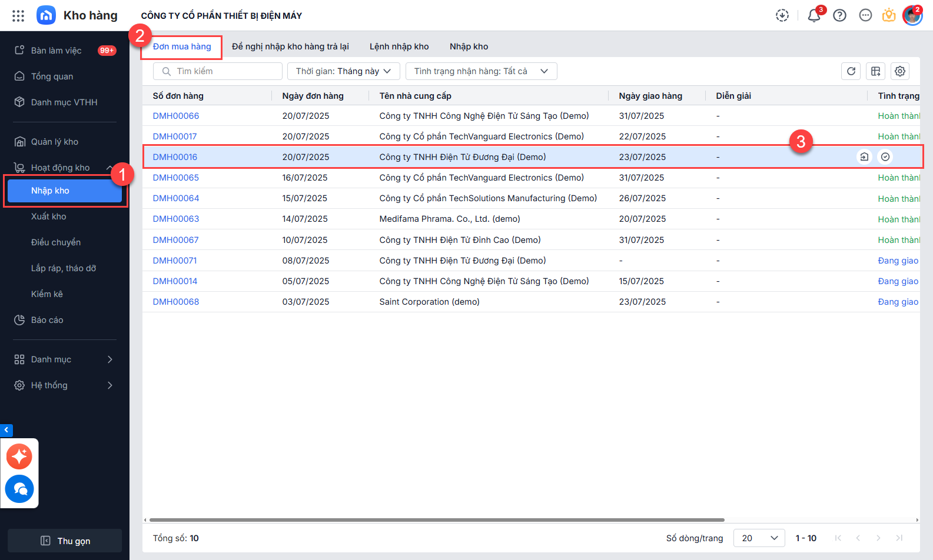Open the help question mark icon

(840, 16)
